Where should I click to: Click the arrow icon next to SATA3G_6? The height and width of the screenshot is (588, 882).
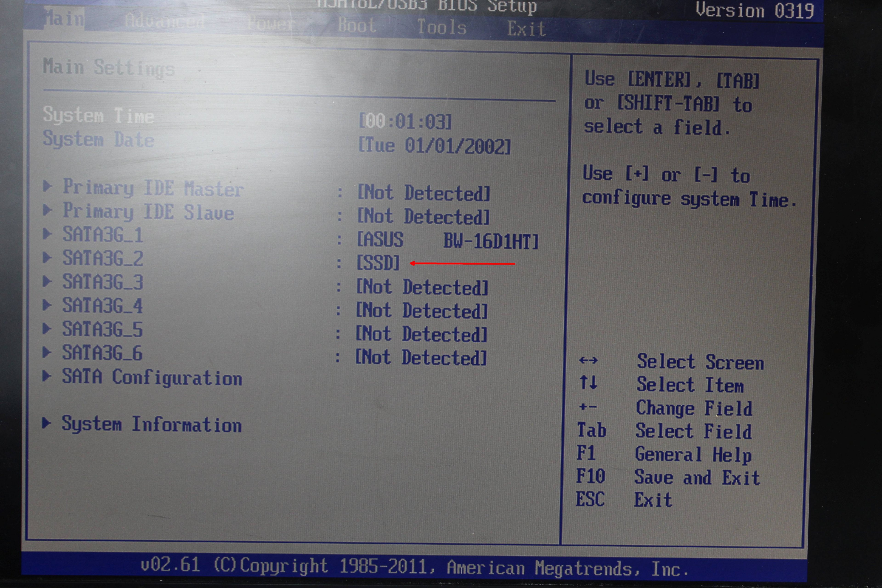(x=47, y=353)
